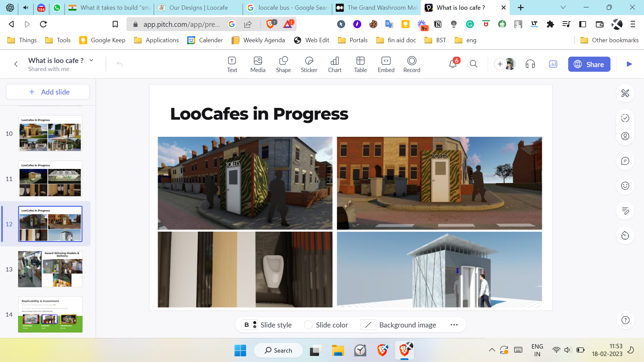Toggle the comments panel on the right sidebar
Screen dimensions: 644x362
625,161
